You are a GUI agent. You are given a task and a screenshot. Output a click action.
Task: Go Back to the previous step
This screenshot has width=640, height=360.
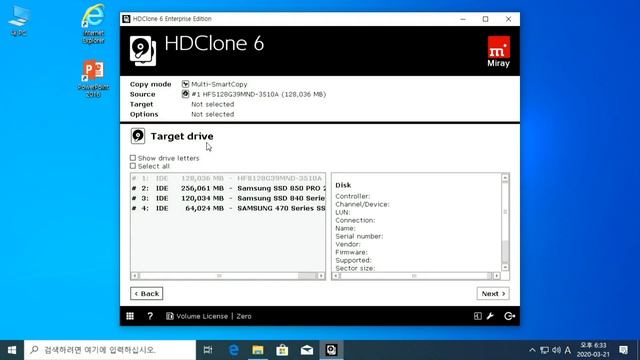click(x=147, y=293)
